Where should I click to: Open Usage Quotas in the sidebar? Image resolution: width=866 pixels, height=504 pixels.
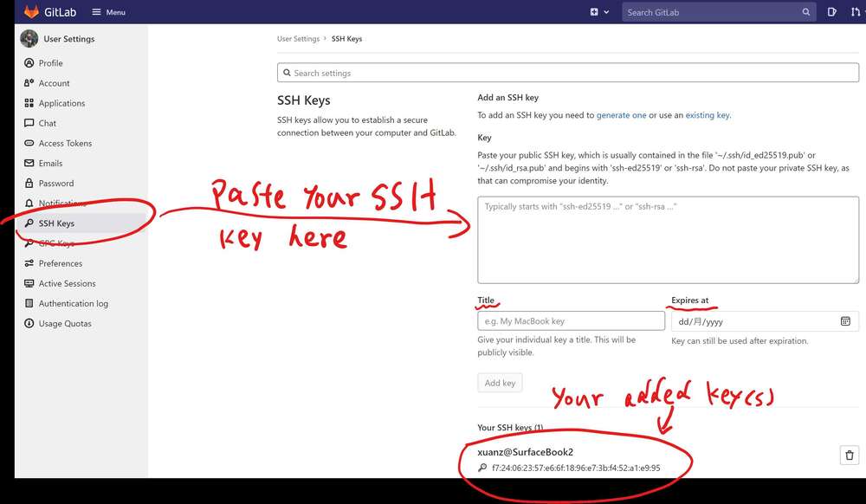(x=65, y=324)
